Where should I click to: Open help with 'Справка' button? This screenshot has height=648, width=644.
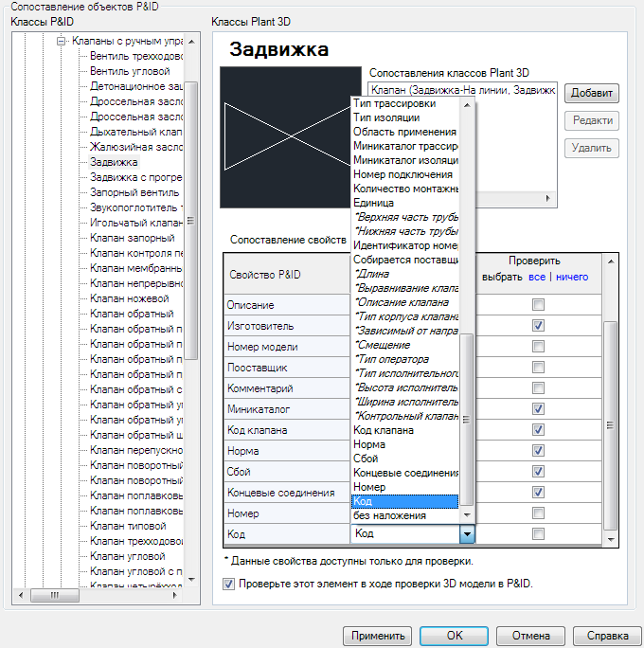coord(607,636)
